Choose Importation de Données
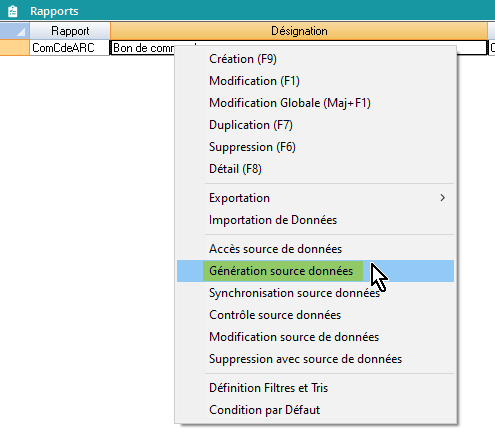495x444 pixels. tap(315, 220)
